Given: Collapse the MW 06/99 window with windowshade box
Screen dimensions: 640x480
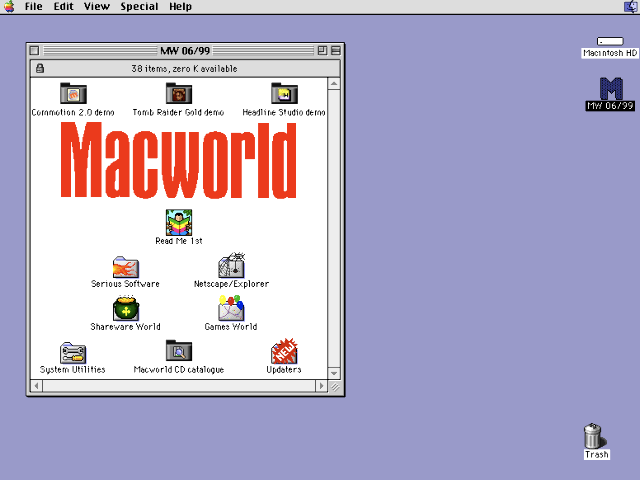Looking at the screenshot, I should [336, 50].
